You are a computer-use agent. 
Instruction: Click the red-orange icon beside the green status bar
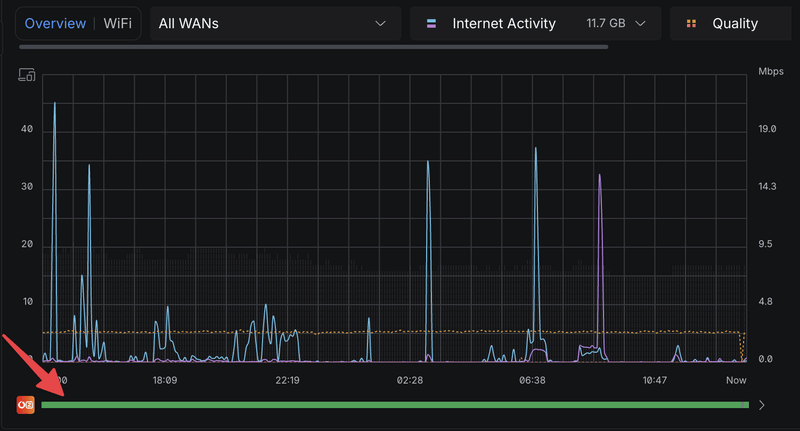pos(26,405)
